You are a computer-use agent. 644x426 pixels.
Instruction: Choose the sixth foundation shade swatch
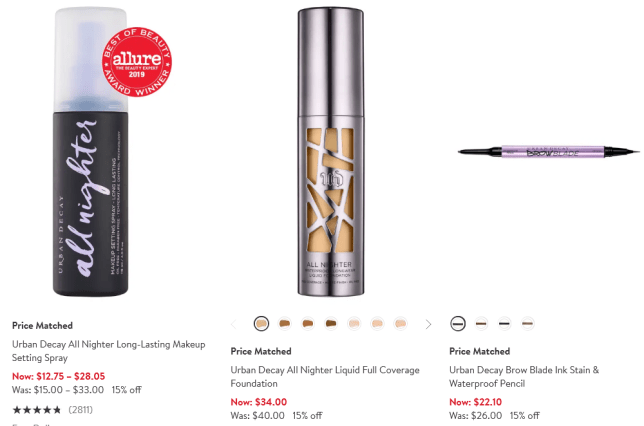377,324
